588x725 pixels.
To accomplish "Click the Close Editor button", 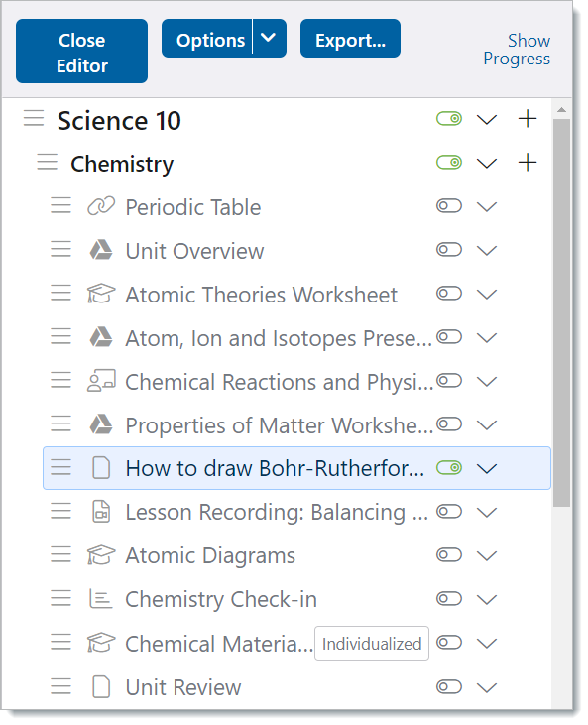I will point(82,52).
